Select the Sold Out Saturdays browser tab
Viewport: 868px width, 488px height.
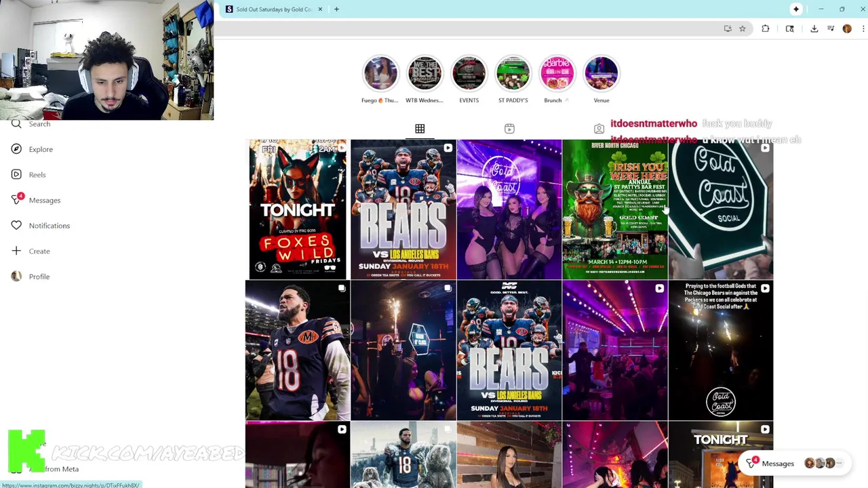click(x=274, y=9)
